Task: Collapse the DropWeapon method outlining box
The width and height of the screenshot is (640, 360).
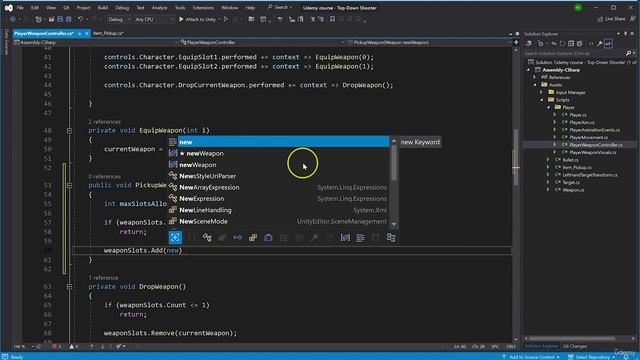Action: pyautogui.click(x=69, y=287)
